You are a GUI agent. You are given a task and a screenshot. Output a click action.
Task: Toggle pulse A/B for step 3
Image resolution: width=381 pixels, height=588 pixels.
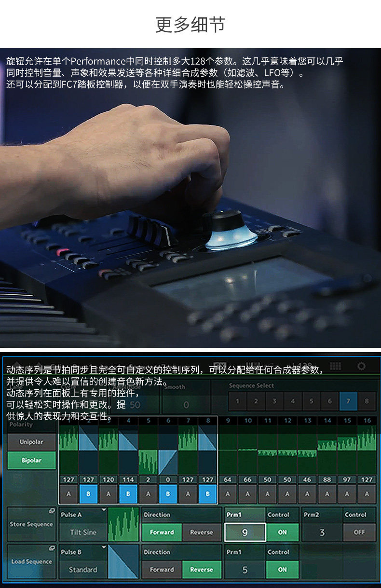tap(108, 493)
